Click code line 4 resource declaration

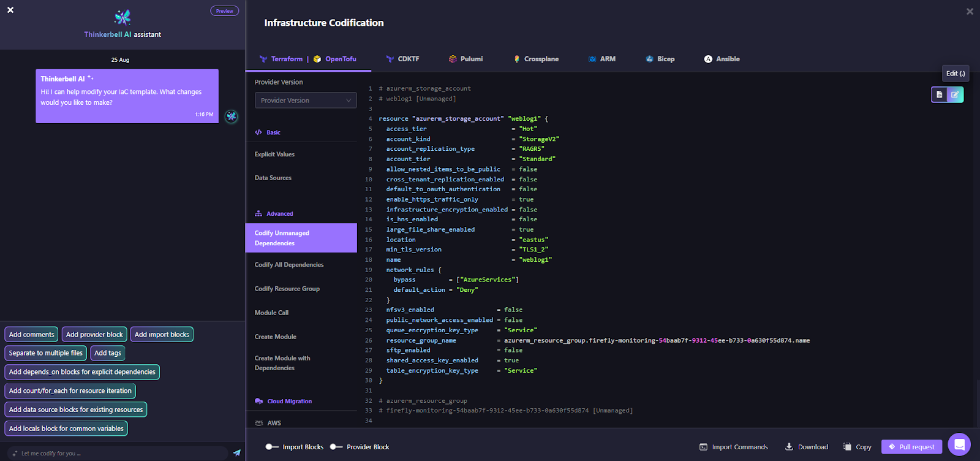pyautogui.click(x=464, y=119)
